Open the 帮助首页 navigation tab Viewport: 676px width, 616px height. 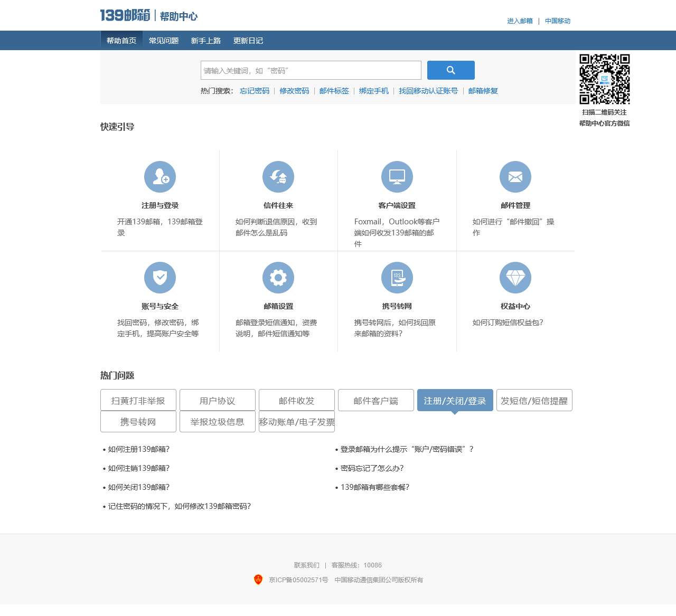[121, 41]
